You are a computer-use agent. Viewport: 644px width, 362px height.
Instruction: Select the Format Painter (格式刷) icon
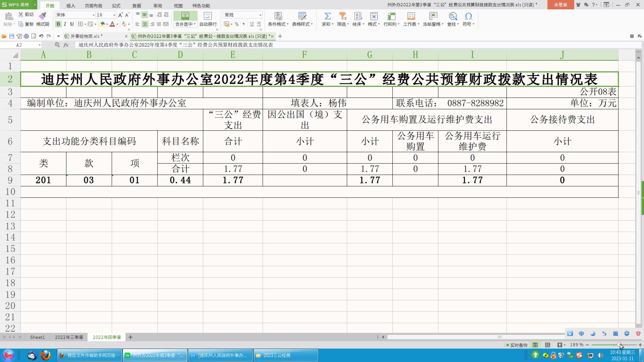(x=43, y=19)
